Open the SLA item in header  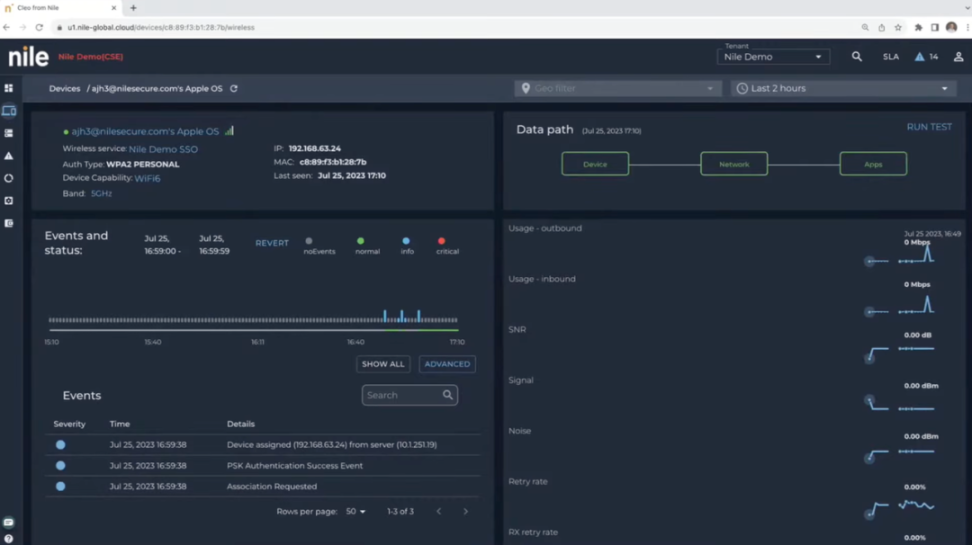pos(890,57)
